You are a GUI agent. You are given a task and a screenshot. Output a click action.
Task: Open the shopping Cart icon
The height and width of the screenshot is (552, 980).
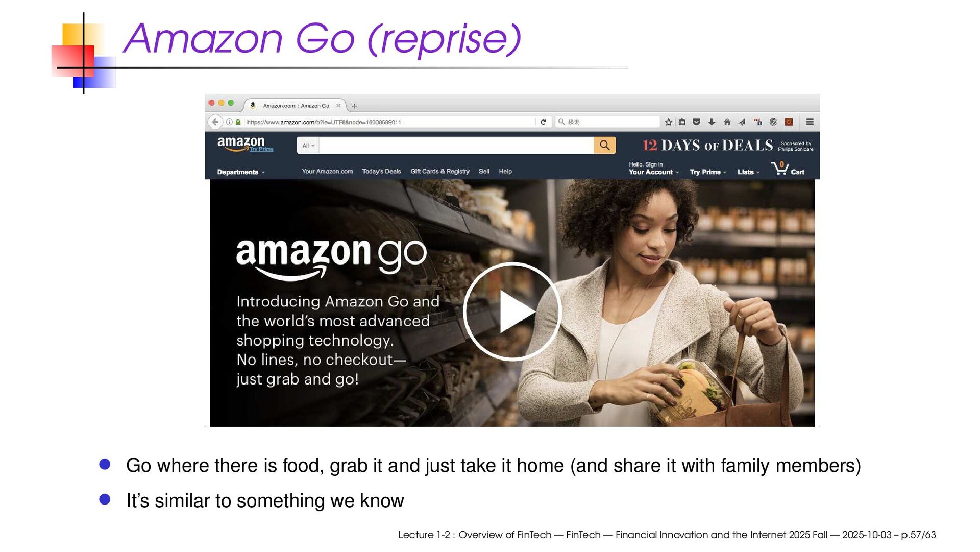[x=788, y=169]
